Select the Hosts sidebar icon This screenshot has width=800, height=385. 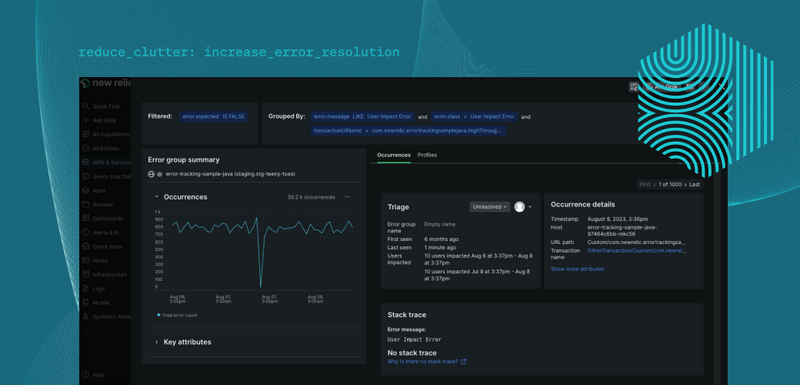[86, 260]
